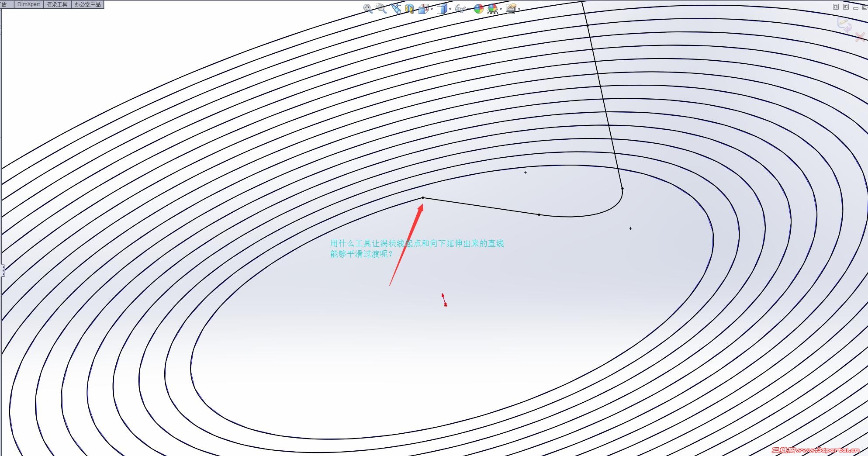Click the Display Style cube icon
The image size is (868, 456).
(442, 9)
